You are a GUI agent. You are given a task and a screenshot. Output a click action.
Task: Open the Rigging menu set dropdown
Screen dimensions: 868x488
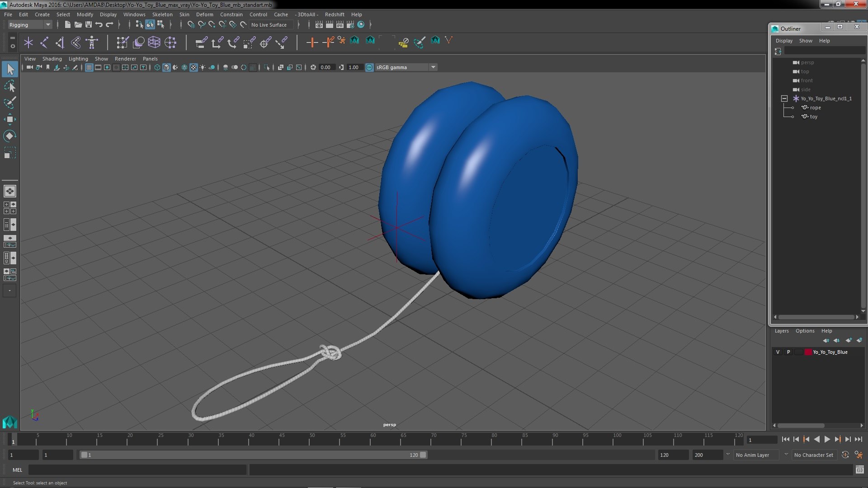pyautogui.click(x=30, y=25)
